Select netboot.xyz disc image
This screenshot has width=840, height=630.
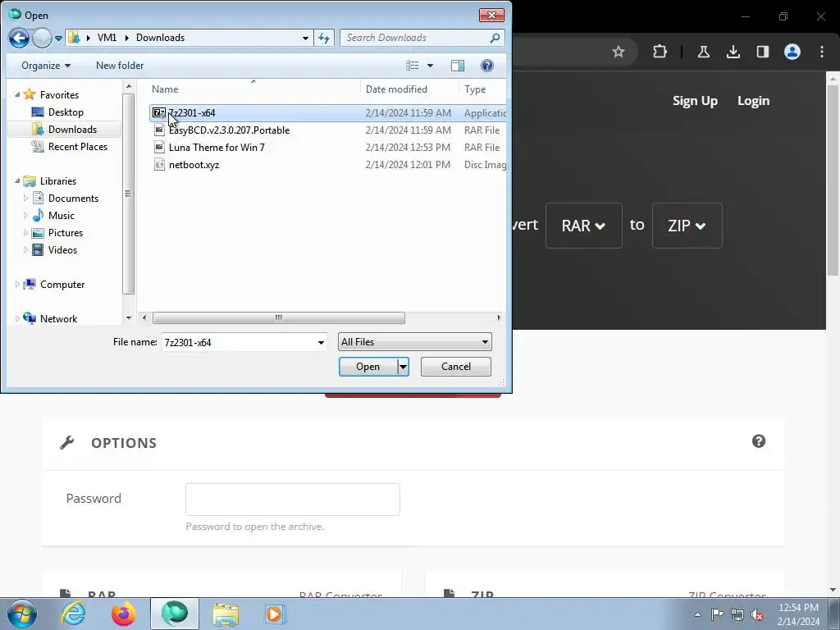pos(326,164)
